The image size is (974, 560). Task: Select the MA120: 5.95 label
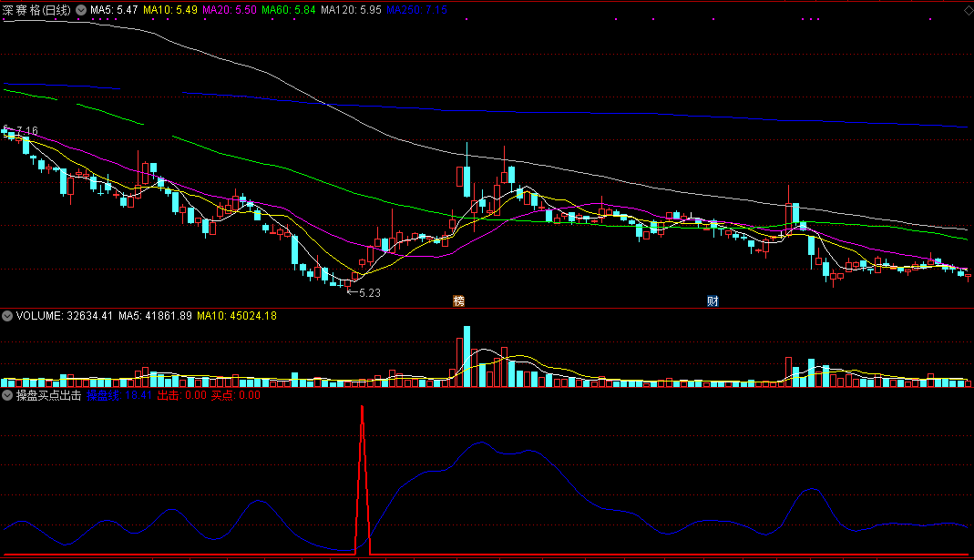coord(351,10)
